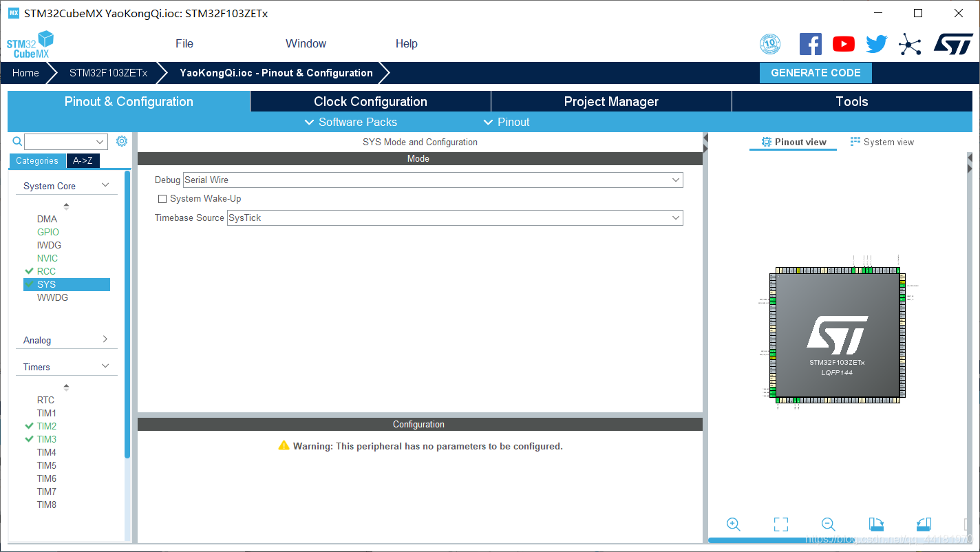The width and height of the screenshot is (980, 552).
Task: Zoom in on the pinout view
Action: click(734, 524)
